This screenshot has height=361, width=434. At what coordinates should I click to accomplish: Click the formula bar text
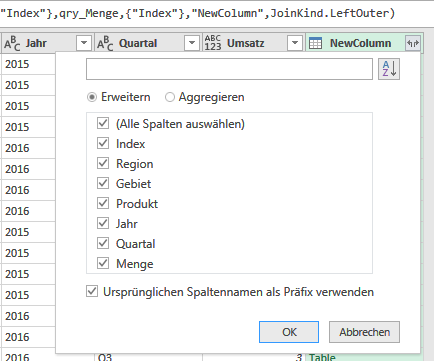pos(197,13)
